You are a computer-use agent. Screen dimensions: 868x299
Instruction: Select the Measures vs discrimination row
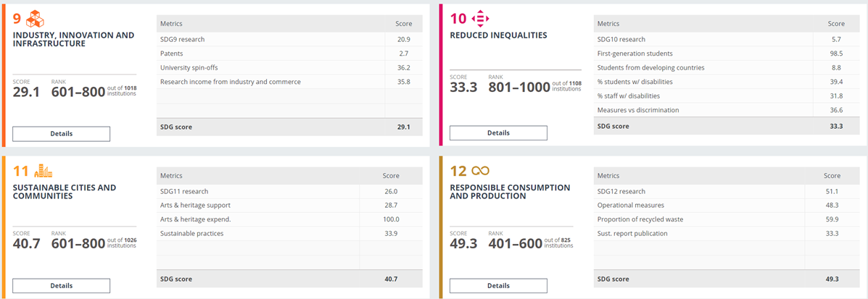[x=726, y=110]
